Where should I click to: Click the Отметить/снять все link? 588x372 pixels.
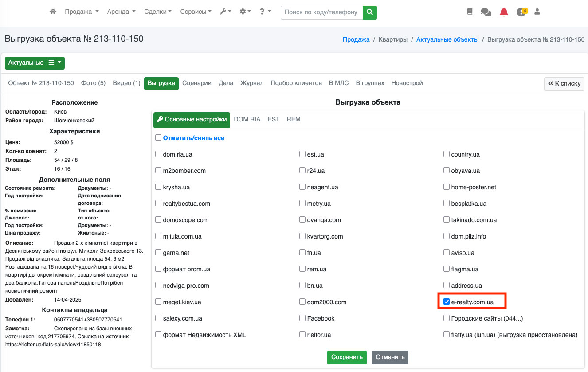(x=193, y=138)
